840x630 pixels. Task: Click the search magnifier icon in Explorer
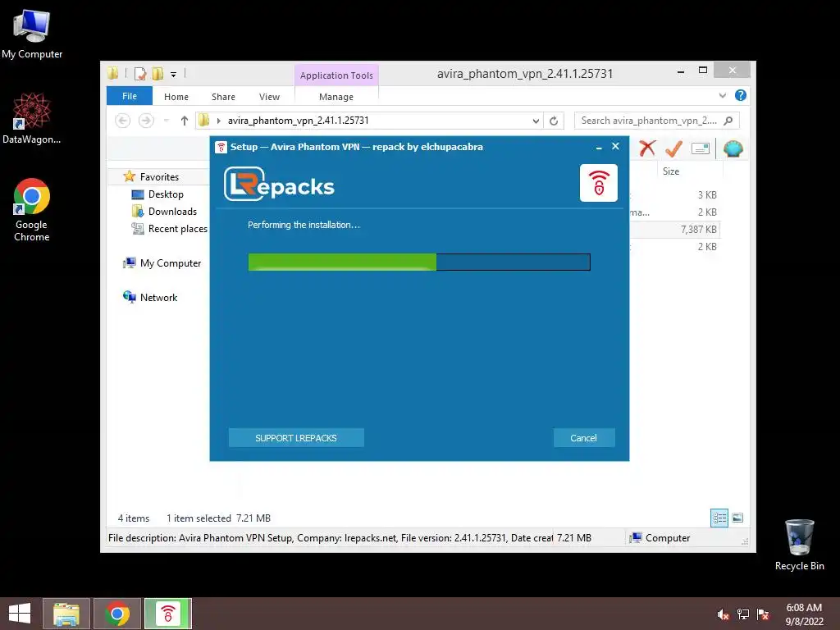[728, 121]
